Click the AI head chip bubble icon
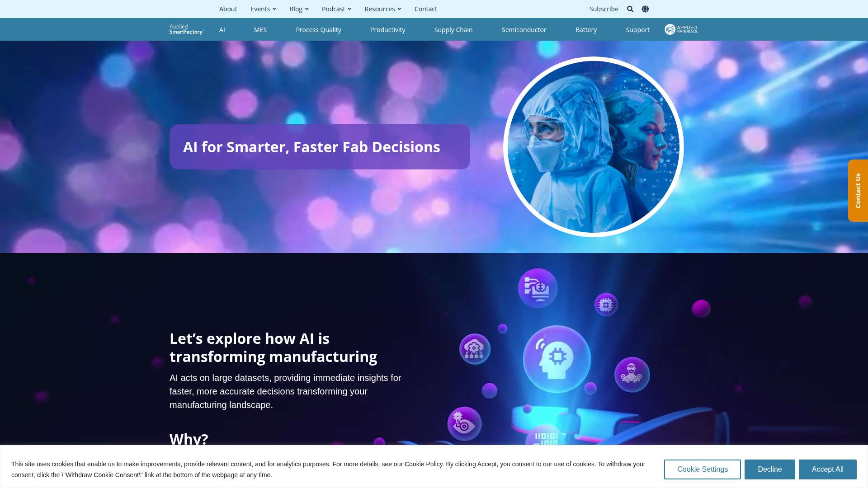The image size is (868, 488). (557, 359)
